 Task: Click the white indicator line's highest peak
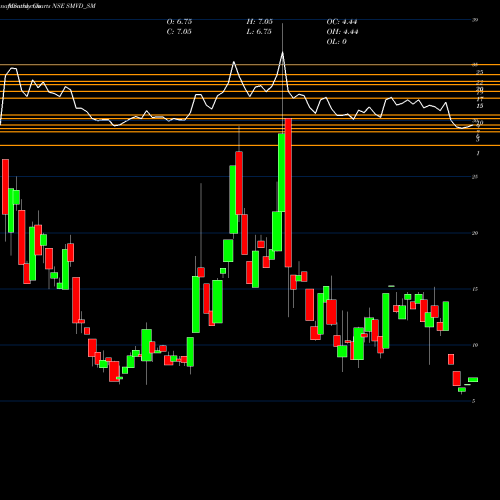coord(282,52)
